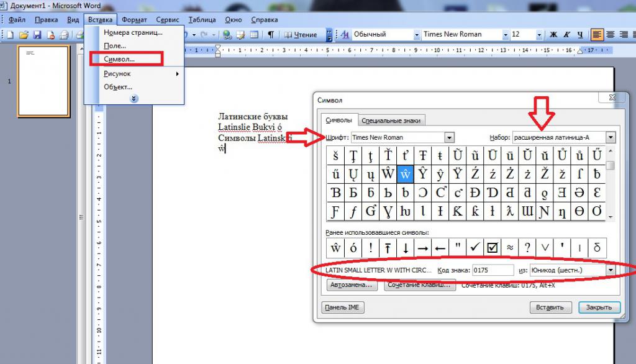Click the Insert Table grid icon
The width and height of the screenshot is (636, 364).
point(254,35)
